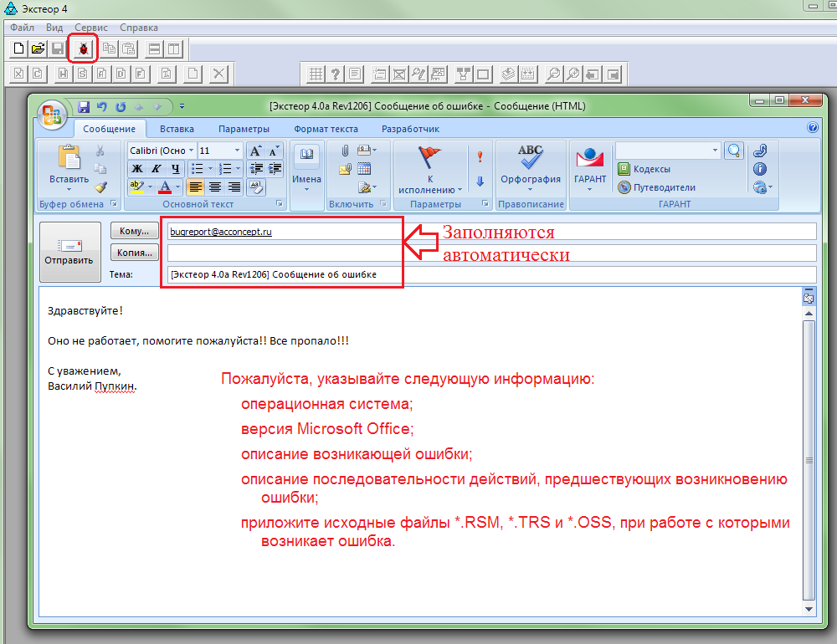Viewport: 837px width, 644px height.
Task: Insert calendar using the calendar icon
Action: pyautogui.click(x=364, y=169)
